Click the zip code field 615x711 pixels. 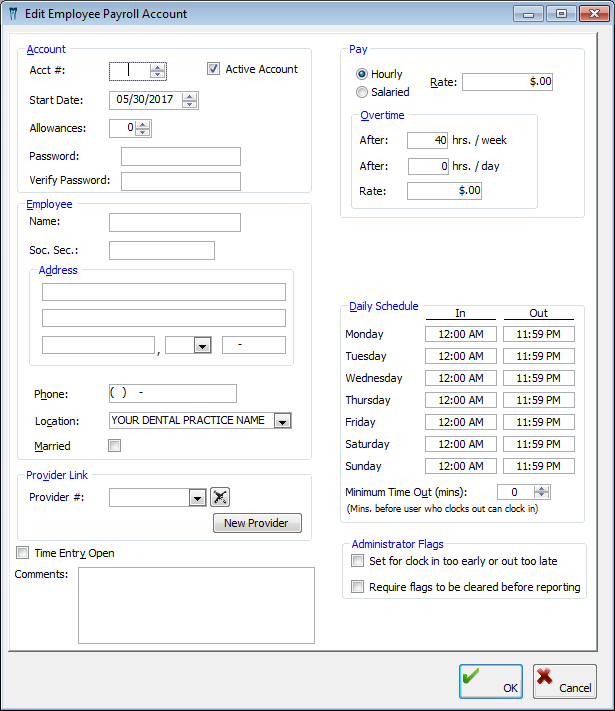pos(254,345)
